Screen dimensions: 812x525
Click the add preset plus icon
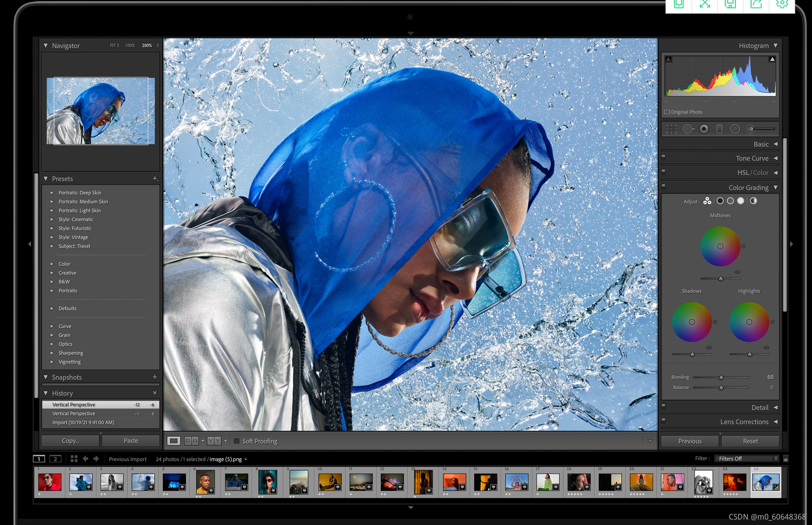155,178
